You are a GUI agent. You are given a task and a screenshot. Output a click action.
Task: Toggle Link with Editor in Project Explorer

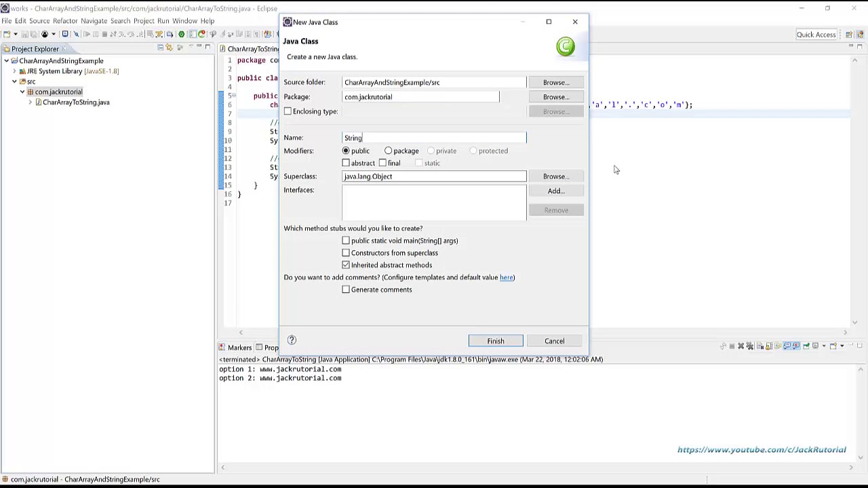pos(169,47)
